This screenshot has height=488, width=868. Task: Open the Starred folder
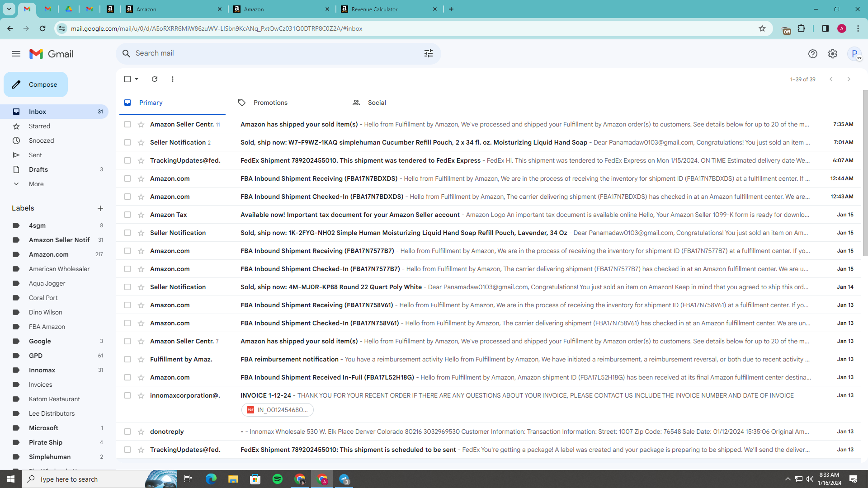point(54,126)
